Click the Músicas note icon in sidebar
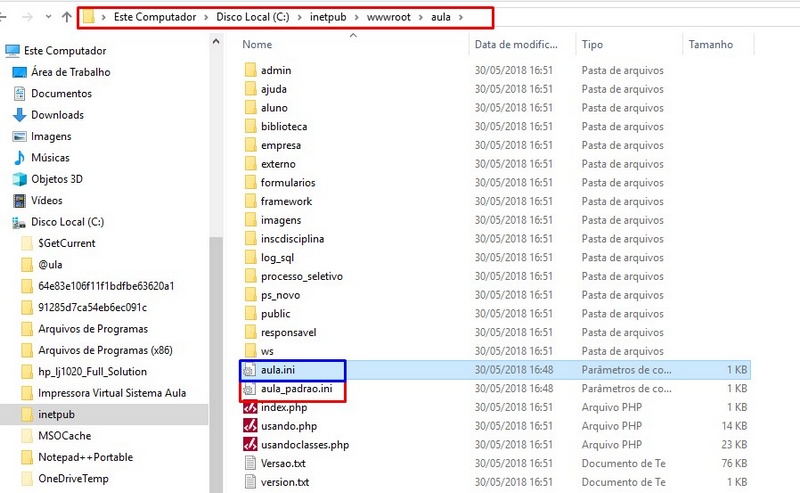Screen dimensions: 800x493 point(19,158)
